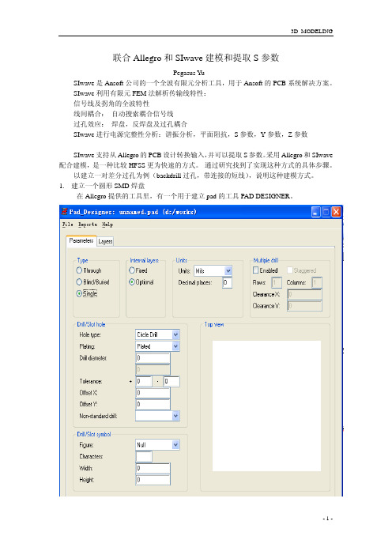Click the Clearance Y field
Screen dimensions: 392x555
point(304,306)
